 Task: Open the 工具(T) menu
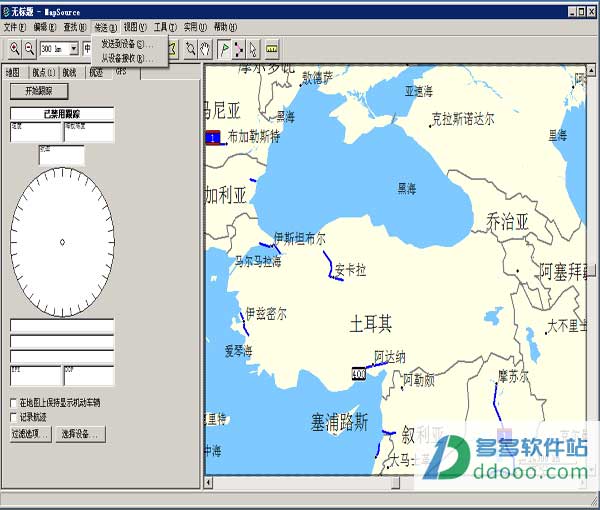coord(165,27)
